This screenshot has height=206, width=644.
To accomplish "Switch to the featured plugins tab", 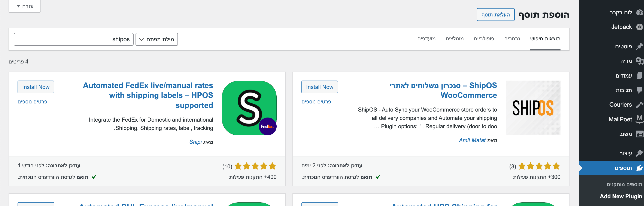I will click(x=512, y=39).
